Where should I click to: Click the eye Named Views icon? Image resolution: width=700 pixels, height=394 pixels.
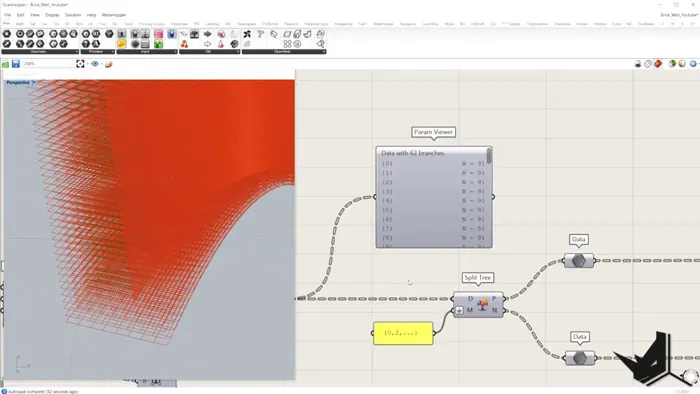tap(95, 64)
